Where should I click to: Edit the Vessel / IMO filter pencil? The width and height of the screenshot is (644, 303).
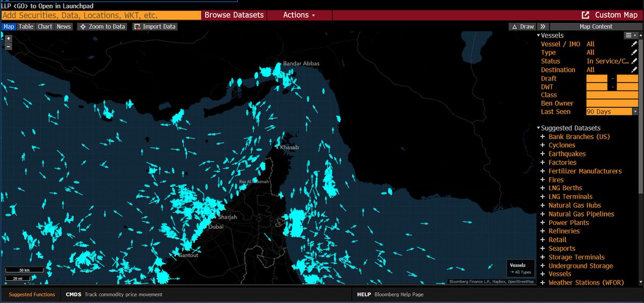(634, 44)
